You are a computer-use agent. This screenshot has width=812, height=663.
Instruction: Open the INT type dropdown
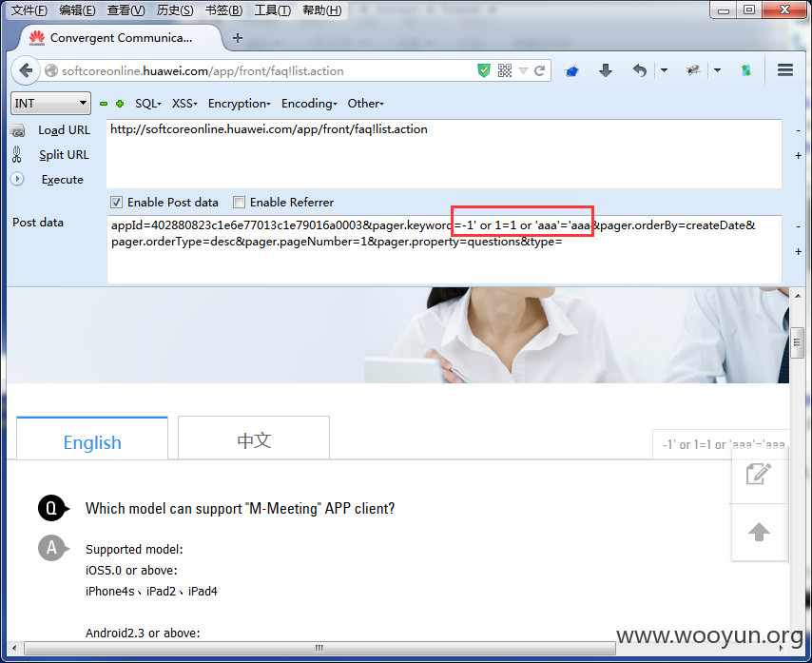[x=50, y=103]
